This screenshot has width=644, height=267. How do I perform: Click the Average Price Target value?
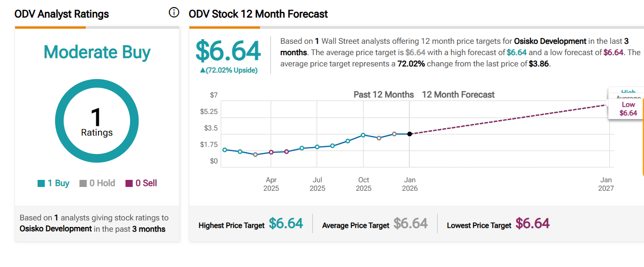(x=410, y=224)
